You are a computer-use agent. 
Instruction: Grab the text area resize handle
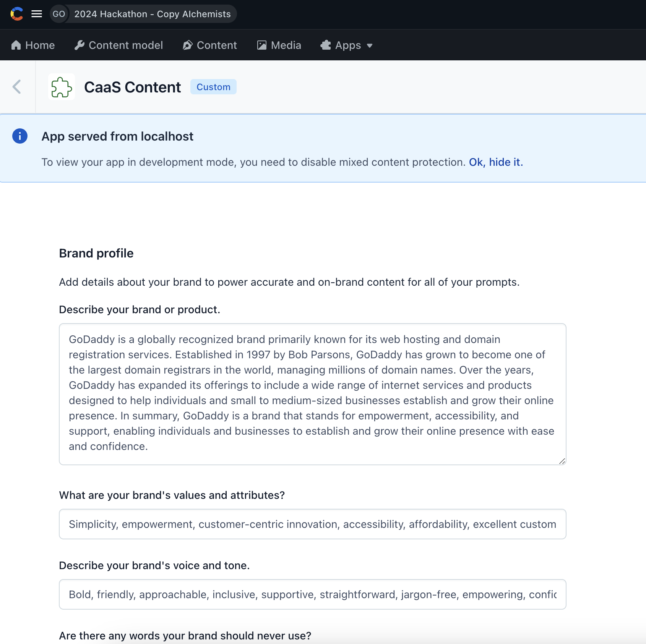[562, 461]
